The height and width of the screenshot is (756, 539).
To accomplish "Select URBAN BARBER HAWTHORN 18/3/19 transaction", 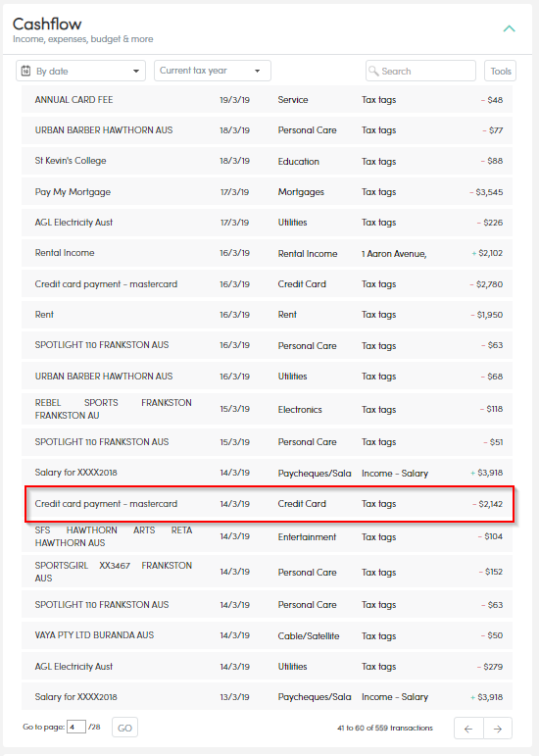I will click(267, 130).
